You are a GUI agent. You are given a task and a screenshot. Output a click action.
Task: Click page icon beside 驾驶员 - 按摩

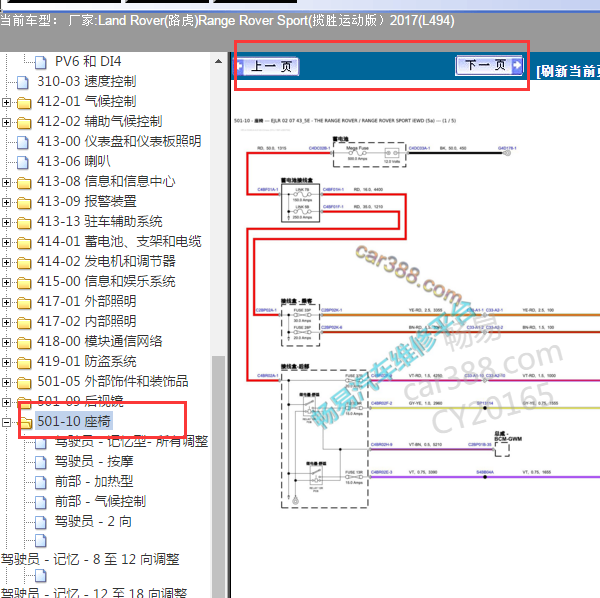pyautogui.click(x=41, y=462)
